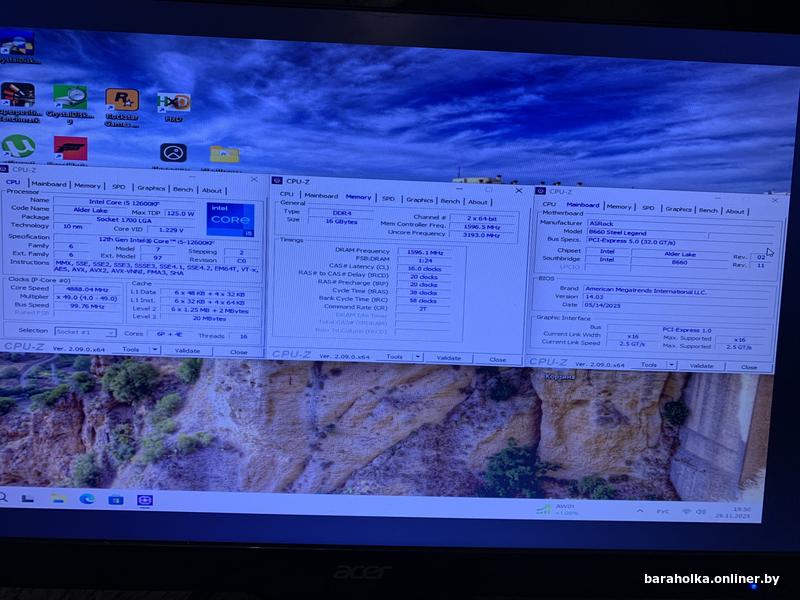Launch Rockstar Games Launcher shortcut
This screenshot has height=600, width=800.
point(122,106)
